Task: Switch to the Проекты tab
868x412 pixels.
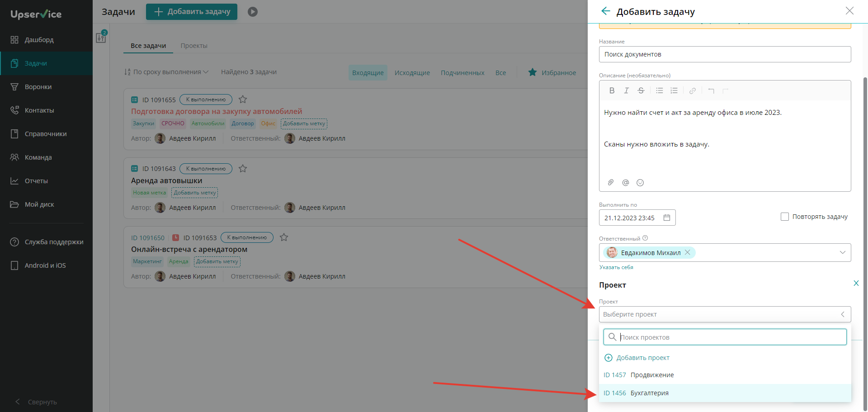Action: (194, 46)
